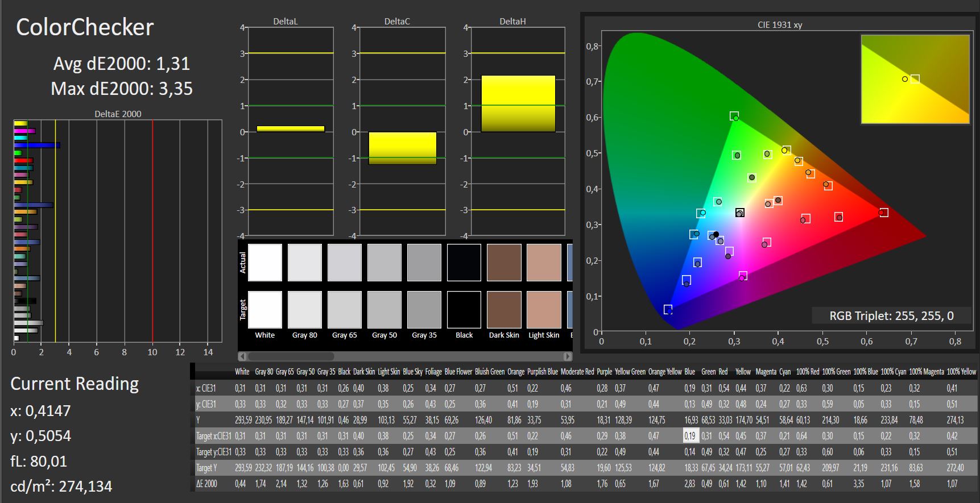The height and width of the screenshot is (503, 980).
Task: Click the Blue Sky column header
Action: [412, 372]
